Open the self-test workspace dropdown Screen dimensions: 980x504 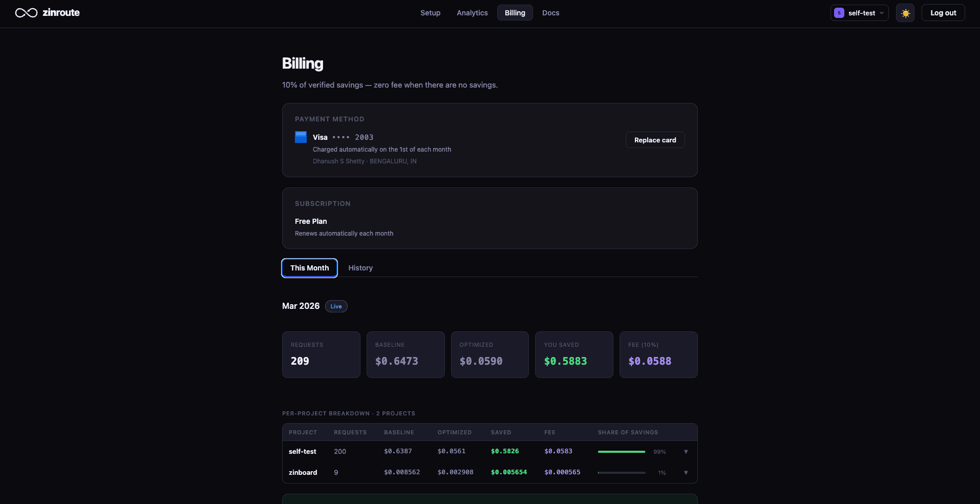click(x=859, y=13)
